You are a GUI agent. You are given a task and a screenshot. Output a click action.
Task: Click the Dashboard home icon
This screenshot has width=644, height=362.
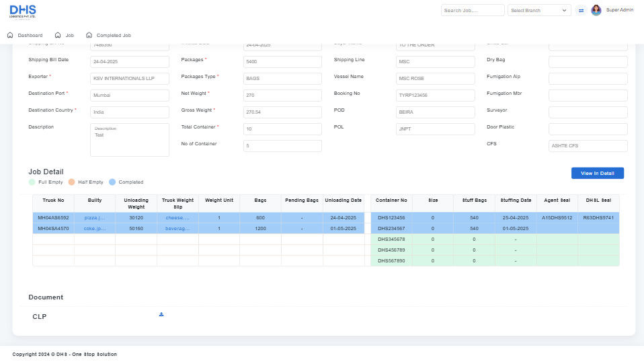pos(10,35)
